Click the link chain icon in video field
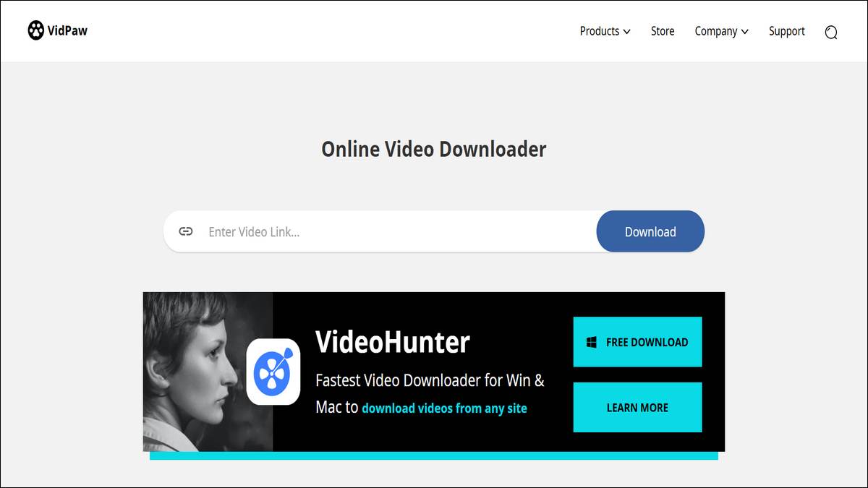Viewport: 868px width, 488px height. (x=186, y=231)
